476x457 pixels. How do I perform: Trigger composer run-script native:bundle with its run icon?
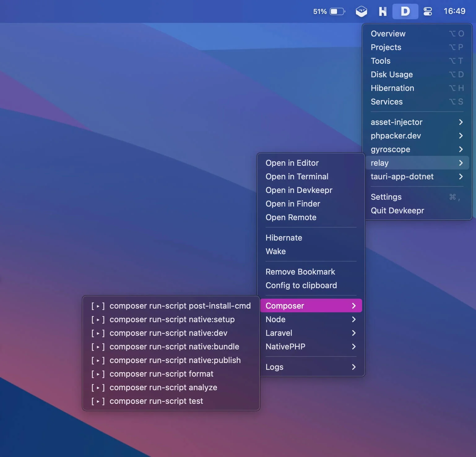click(x=98, y=347)
